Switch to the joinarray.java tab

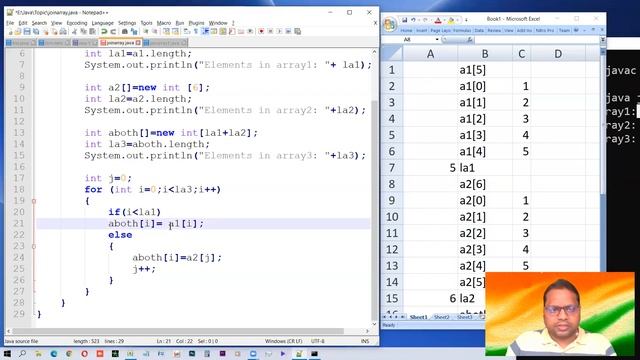[x=120, y=42]
